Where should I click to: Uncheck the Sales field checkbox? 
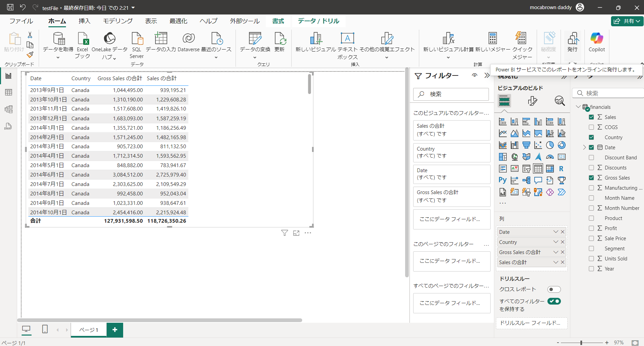pyautogui.click(x=591, y=117)
